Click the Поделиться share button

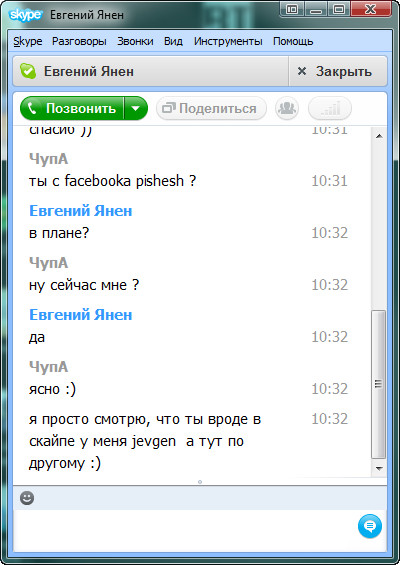[x=211, y=108]
